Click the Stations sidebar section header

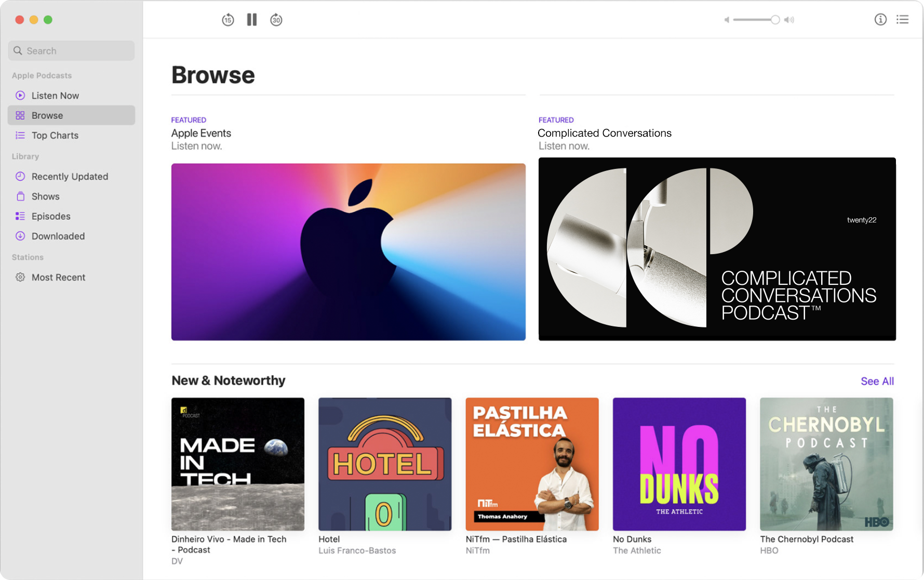(x=28, y=257)
